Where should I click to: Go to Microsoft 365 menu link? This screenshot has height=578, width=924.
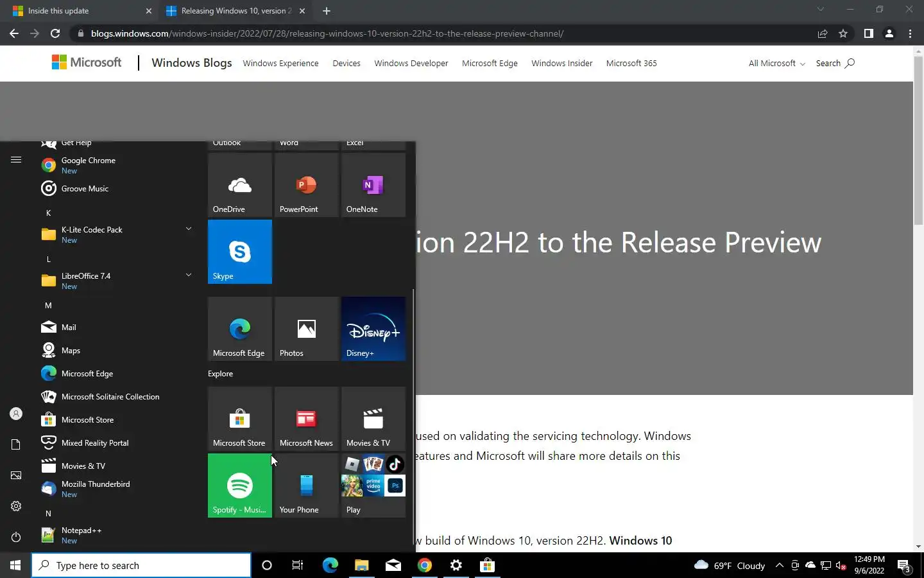tap(631, 63)
